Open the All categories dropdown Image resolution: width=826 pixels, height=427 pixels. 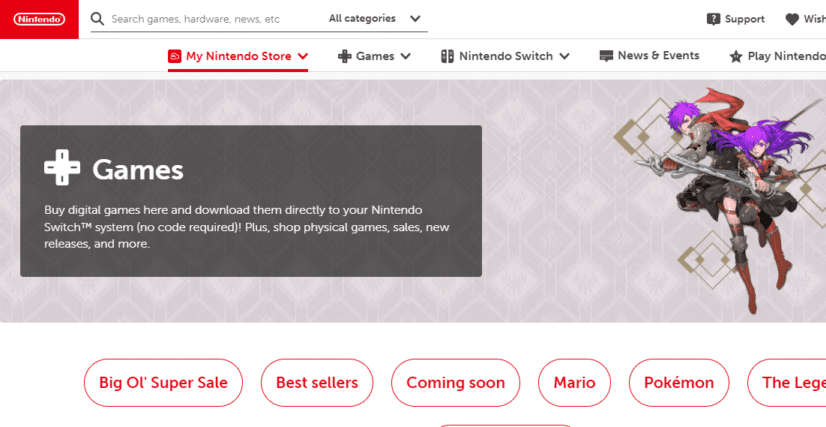(x=375, y=19)
